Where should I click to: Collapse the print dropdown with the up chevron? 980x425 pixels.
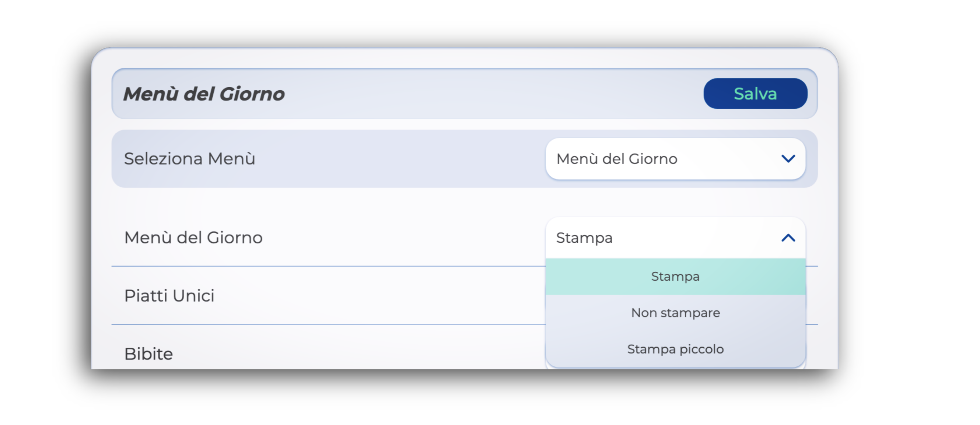pyautogui.click(x=788, y=238)
